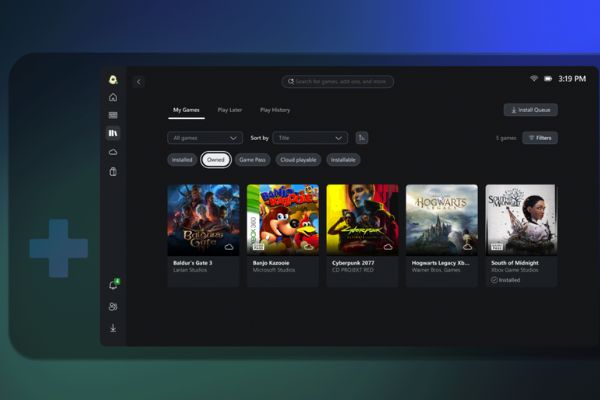This screenshot has height=400, width=600.
Task: Switch to My Games tab
Action: 186,110
